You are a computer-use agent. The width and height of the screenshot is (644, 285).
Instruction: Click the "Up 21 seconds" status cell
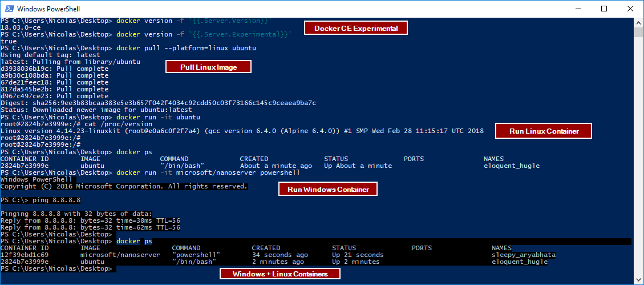pos(358,255)
